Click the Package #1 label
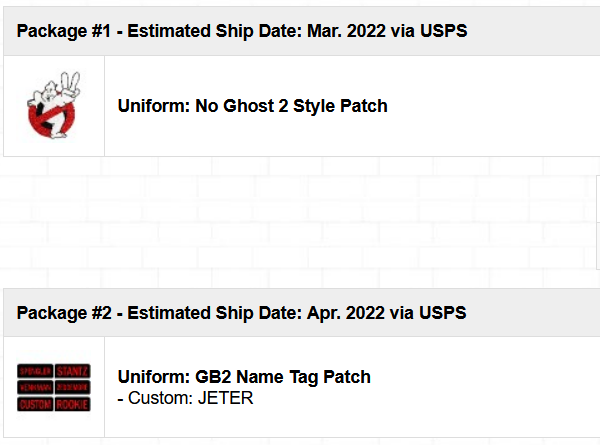Viewport: 600px width, 445px height. pos(64,31)
